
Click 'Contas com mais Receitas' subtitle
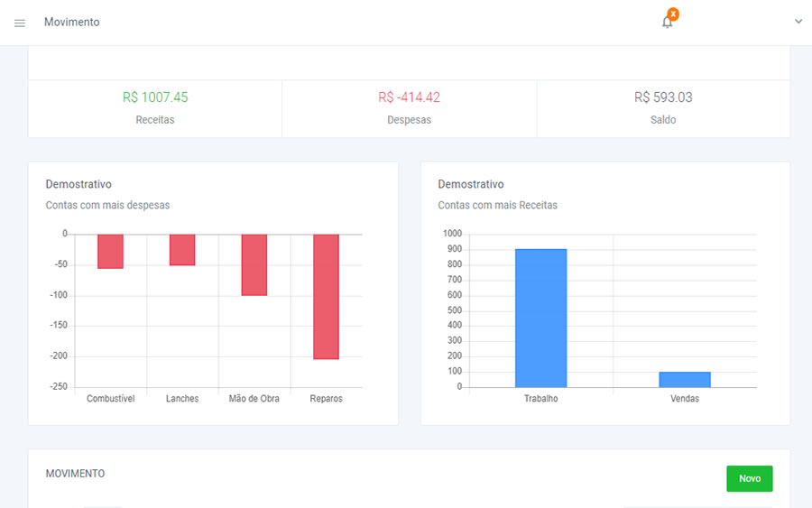click(x=497, y=206)
